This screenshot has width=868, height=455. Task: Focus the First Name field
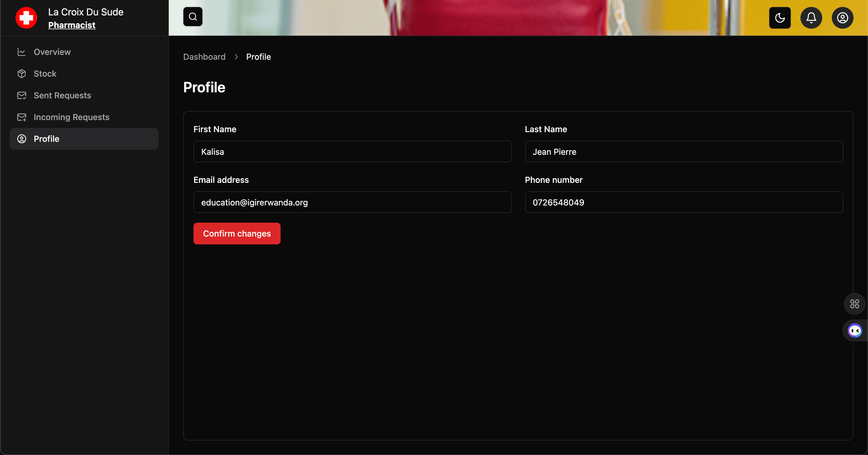[x=352, y=151]
